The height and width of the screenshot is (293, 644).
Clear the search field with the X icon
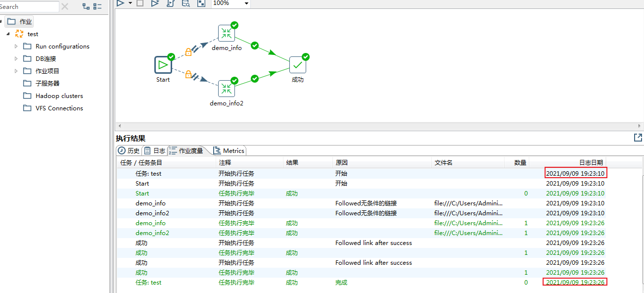tap(65, 6)
